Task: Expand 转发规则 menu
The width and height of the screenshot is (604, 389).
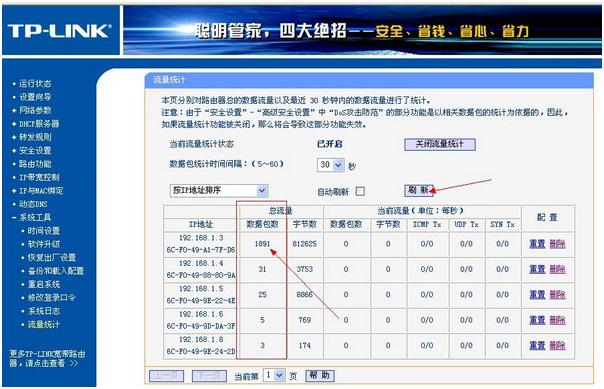Action: pos(35,137)
